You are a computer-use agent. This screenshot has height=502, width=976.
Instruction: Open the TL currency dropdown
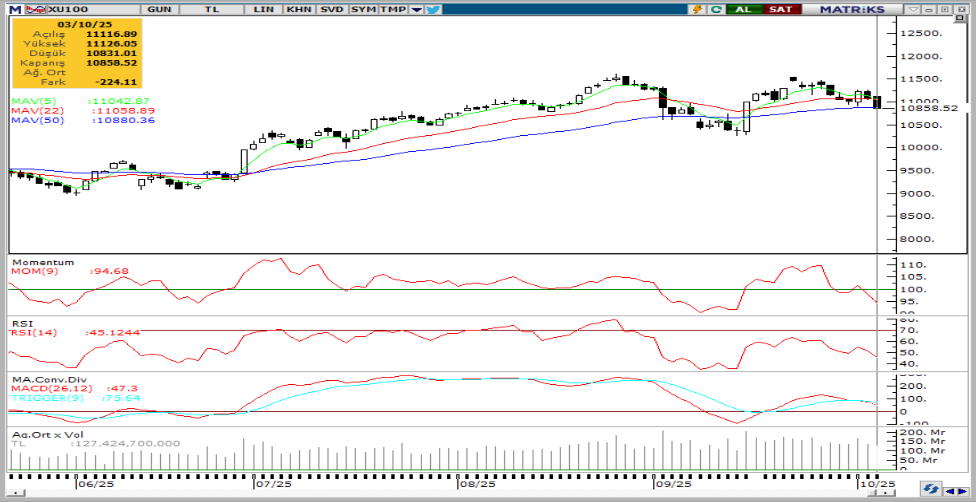coord(211,9)
